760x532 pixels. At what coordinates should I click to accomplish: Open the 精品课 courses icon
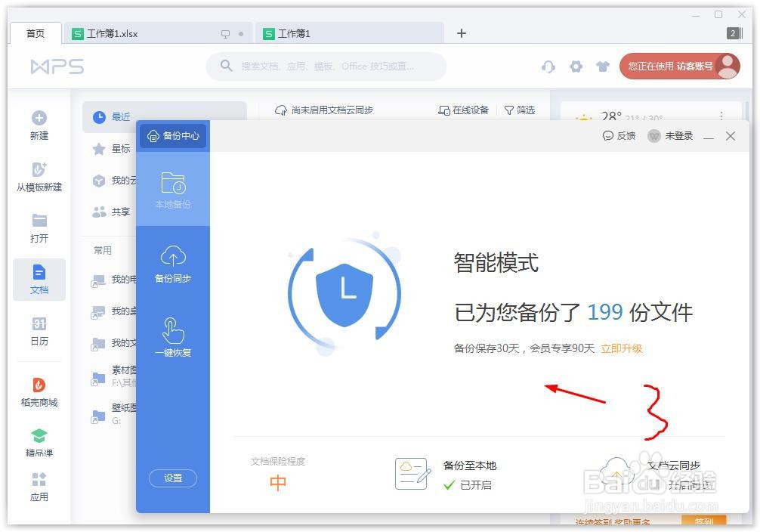click(x=39, y=440)
